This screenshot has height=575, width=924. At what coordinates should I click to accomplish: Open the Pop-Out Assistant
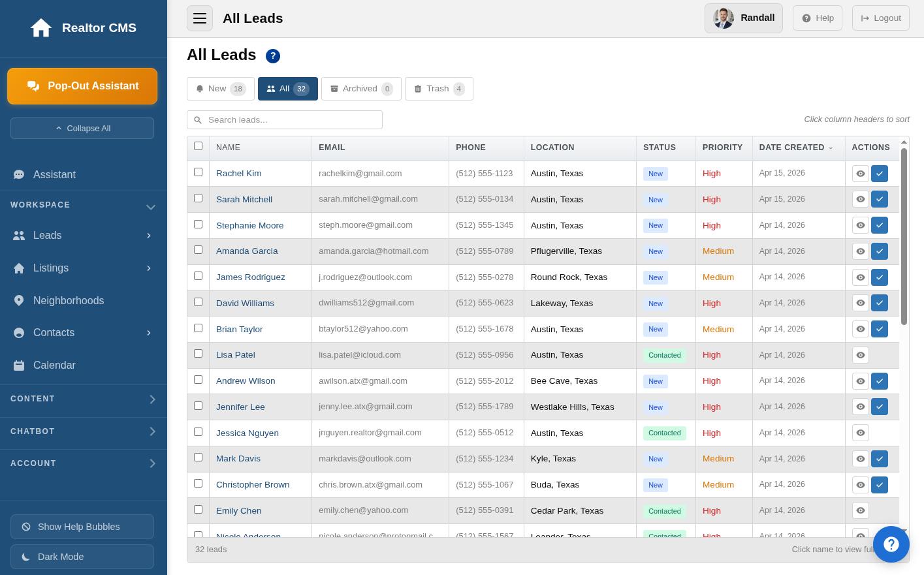tap(82, 86)
